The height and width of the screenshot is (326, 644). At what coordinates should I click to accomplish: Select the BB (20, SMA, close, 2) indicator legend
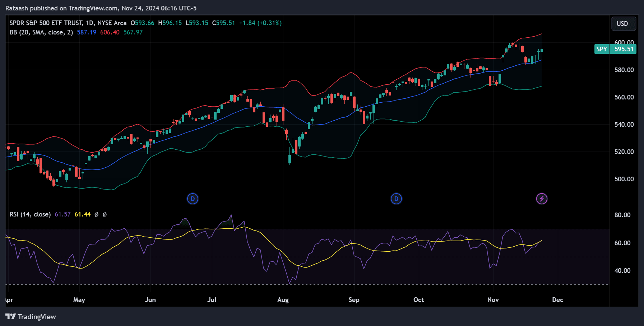[x=41, y=32]
